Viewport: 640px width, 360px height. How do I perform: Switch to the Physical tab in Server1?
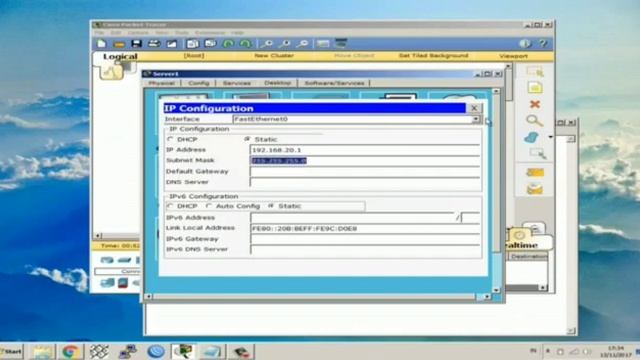(x=162, y=83)
